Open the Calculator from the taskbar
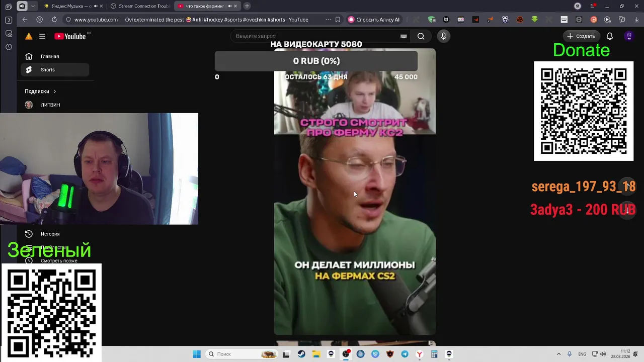Viewport: 644px width, 362px height. (x=434, y=354)
